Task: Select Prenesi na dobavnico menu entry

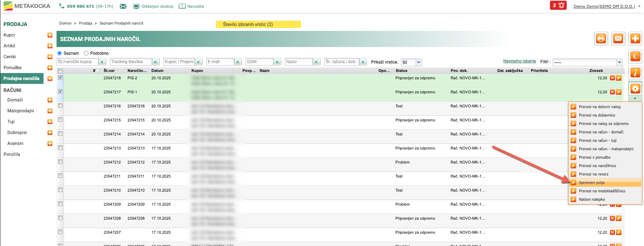Action: click(597, 115)
